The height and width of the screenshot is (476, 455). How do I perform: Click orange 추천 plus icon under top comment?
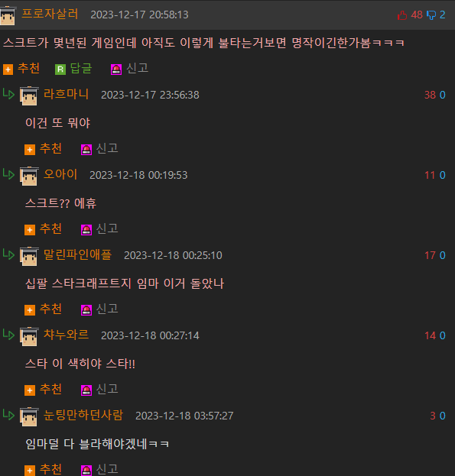coord(8,70)
